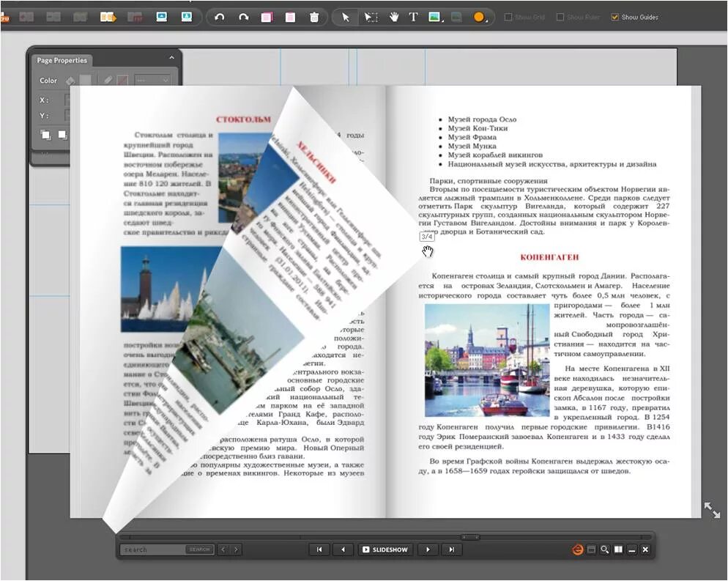Click the fullscreen expand arrows icon
This screenshot has height=581, width=728.
click(712, 510)
